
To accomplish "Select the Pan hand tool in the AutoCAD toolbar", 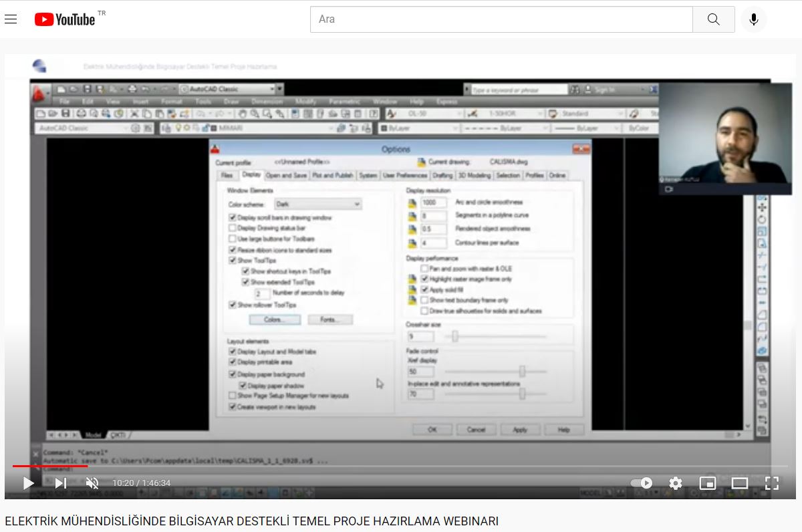I will point(243,114).
